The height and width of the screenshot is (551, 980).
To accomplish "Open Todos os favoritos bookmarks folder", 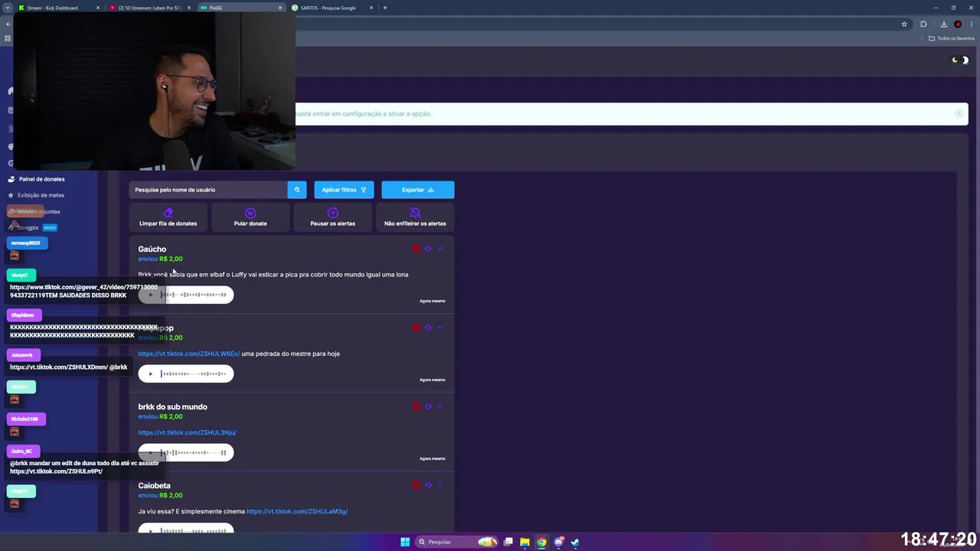I will [x=952, y=38].
